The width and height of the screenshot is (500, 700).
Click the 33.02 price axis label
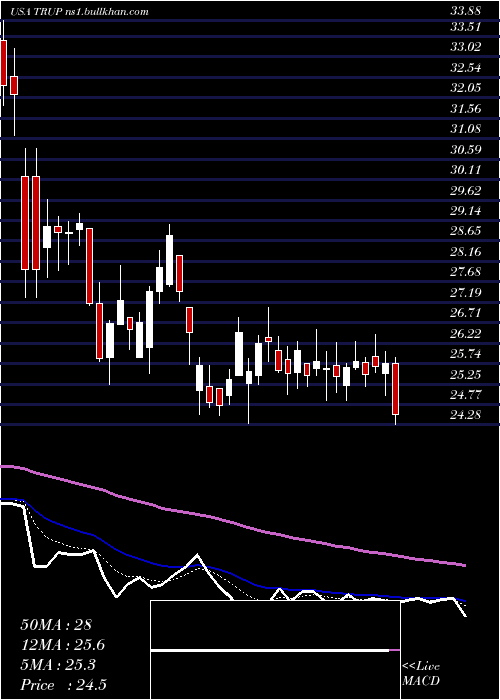pyautogui.click(x=465, y=47)
